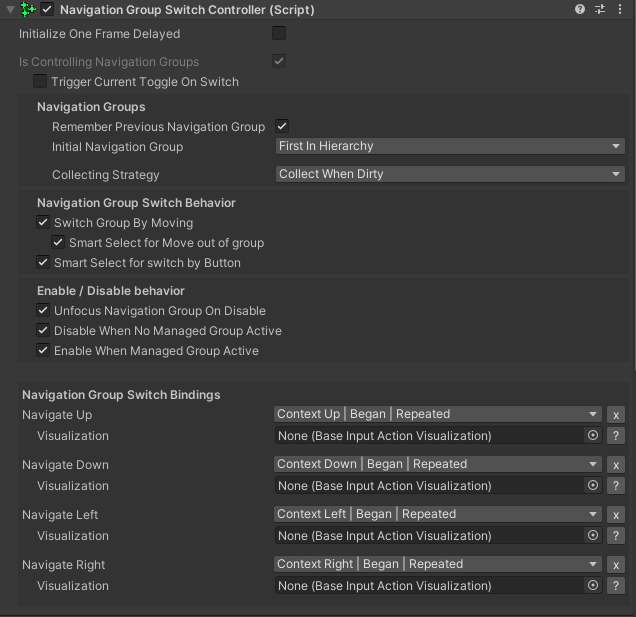This screenshot has height=617, width=636.
Task: Uncheck Switch Group By Moving
Action: [43, 223]
